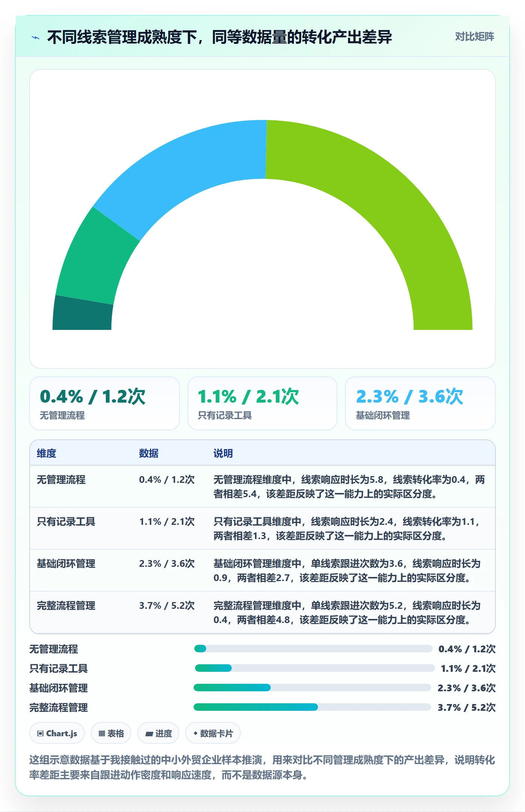Click the 维度 column header
Image resolution: width=525 pixels, height=812 pixels.
[x=46, y=453]
